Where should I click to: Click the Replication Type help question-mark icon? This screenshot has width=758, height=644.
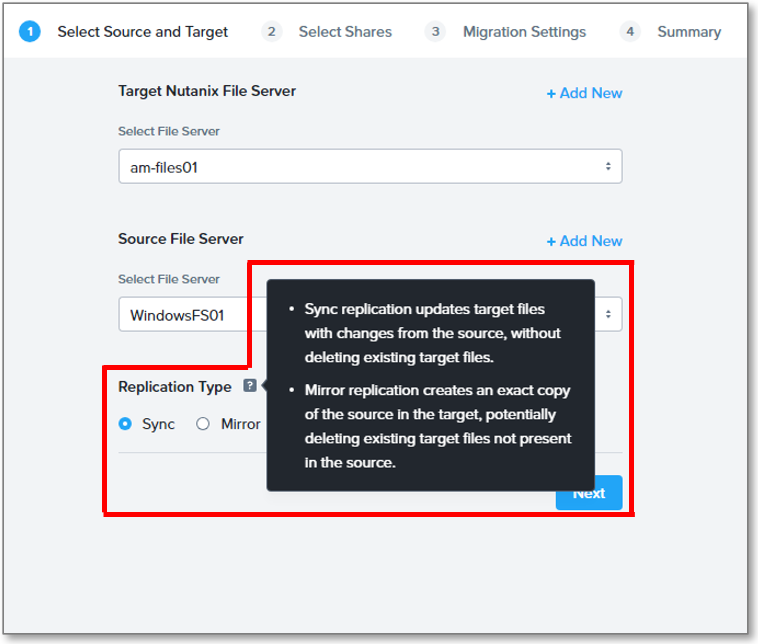click(249, 386)
